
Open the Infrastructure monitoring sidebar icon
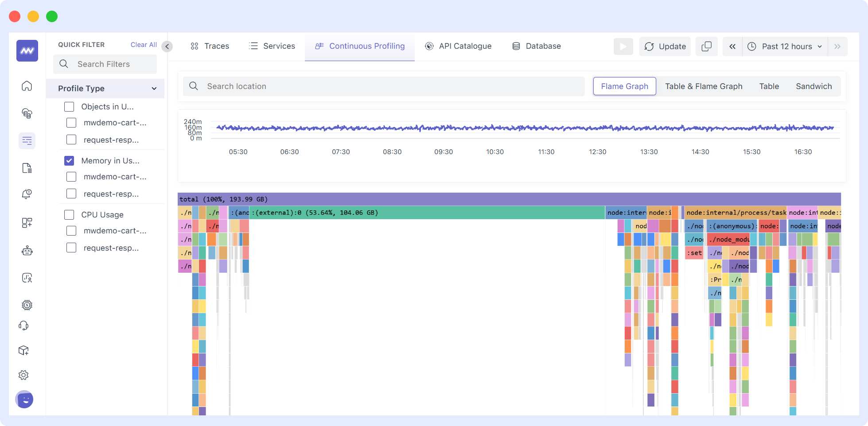27,114
